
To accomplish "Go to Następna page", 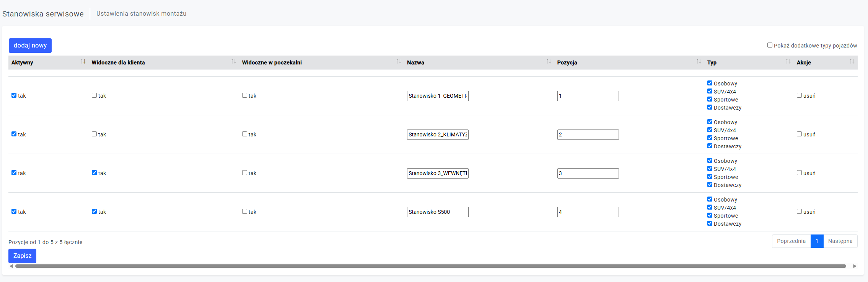I will point(840,241).
